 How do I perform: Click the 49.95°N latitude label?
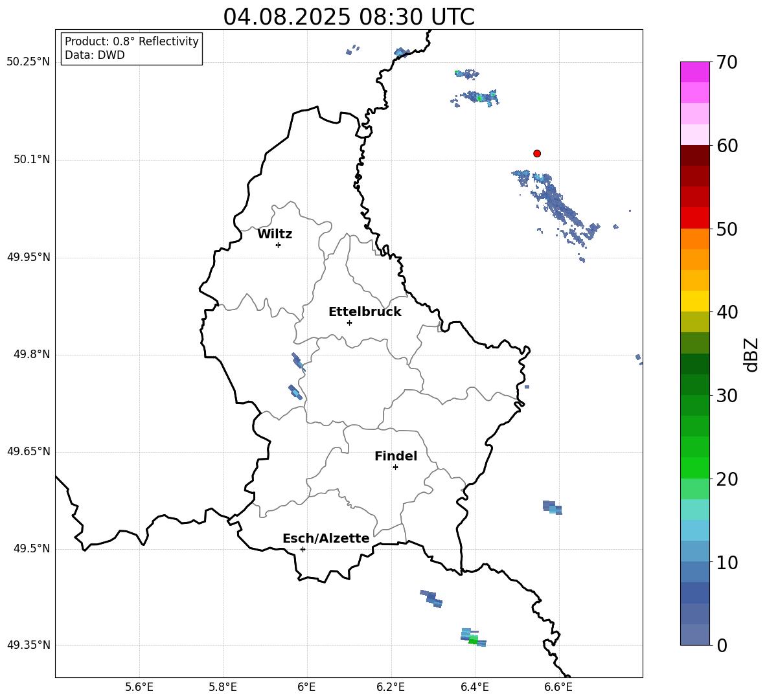[29, 257]
